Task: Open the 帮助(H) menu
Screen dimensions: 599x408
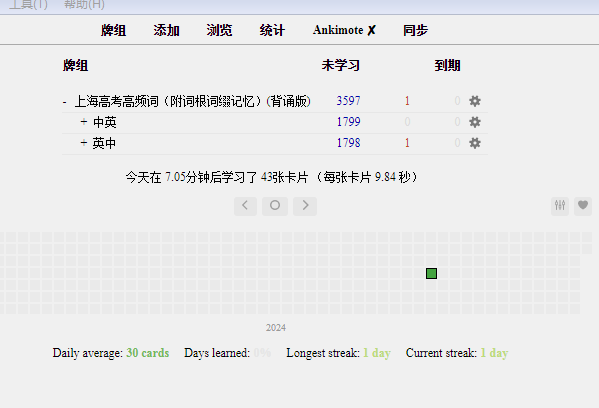Action: point(84,5)
